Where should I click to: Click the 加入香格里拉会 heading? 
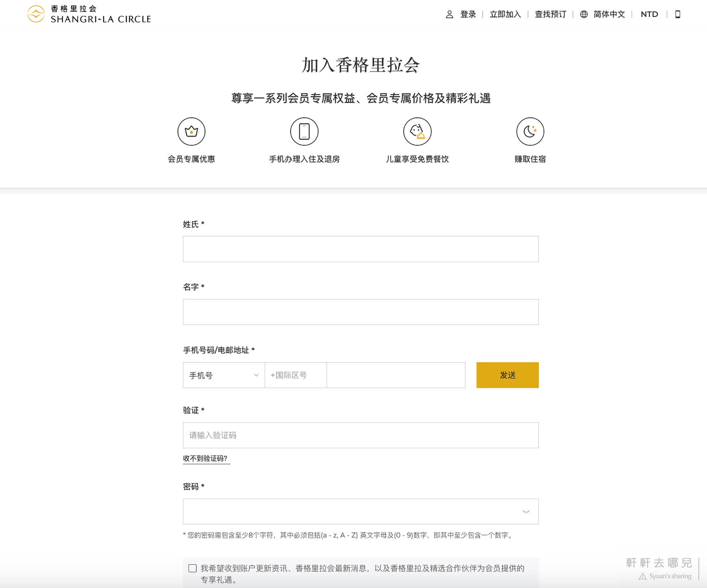361,65
